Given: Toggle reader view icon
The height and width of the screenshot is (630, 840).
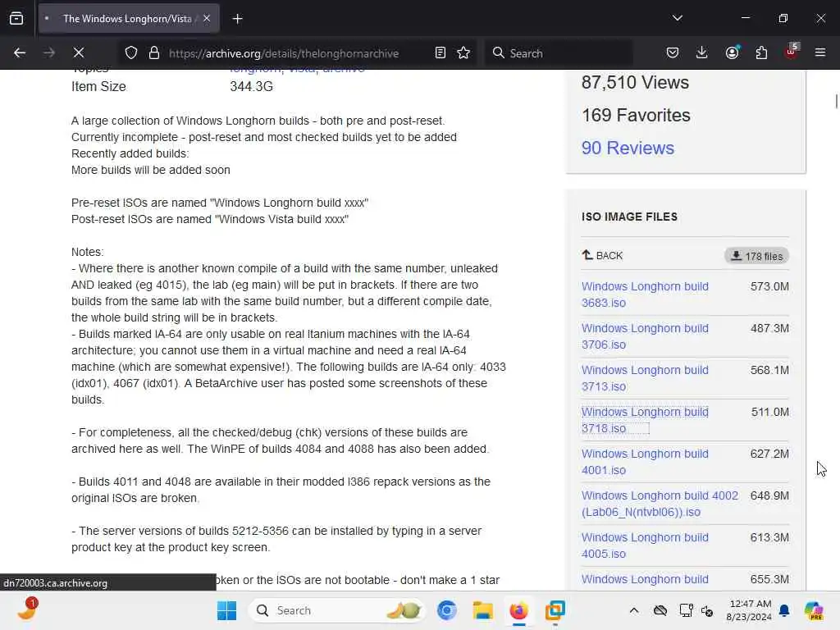Looking at the screenshot, I should (x=441, y=53).
